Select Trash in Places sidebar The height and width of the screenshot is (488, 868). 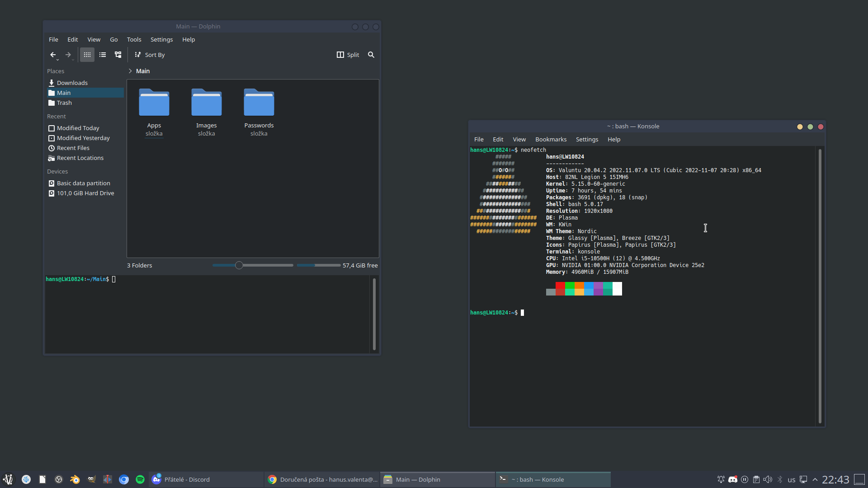coord(64,103)
